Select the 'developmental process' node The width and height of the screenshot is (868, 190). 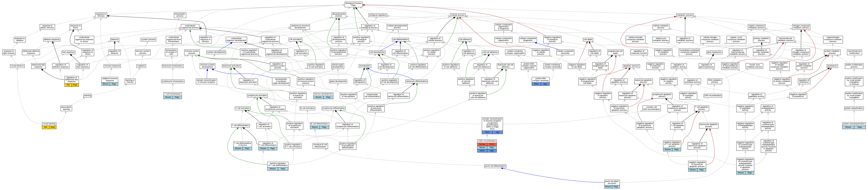(x=339, y=15)
